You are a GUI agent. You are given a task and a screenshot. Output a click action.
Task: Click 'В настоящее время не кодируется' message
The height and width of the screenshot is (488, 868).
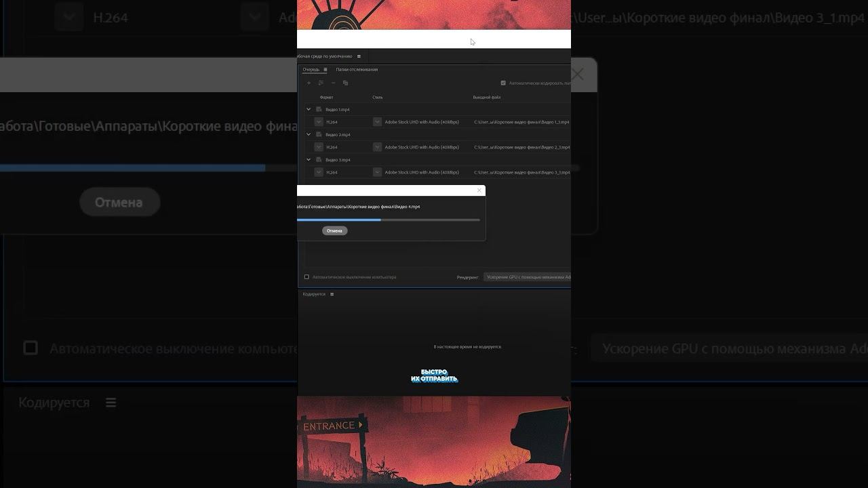click(468, 346)
